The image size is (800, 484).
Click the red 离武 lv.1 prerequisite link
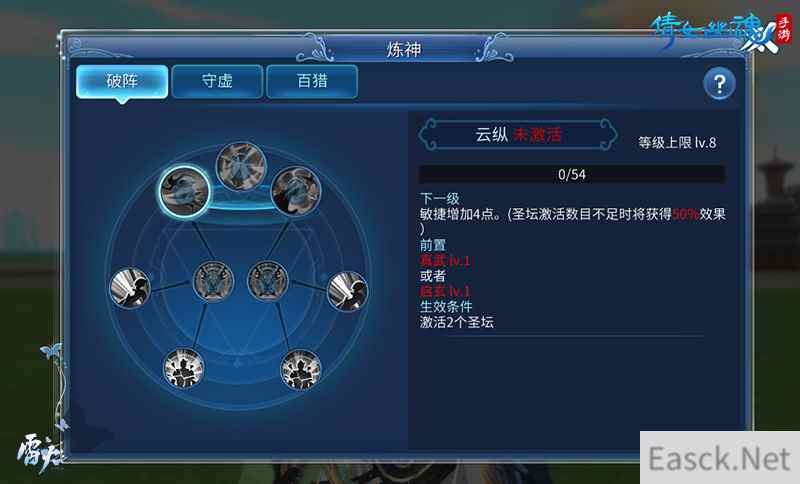(x=444, y=261)
